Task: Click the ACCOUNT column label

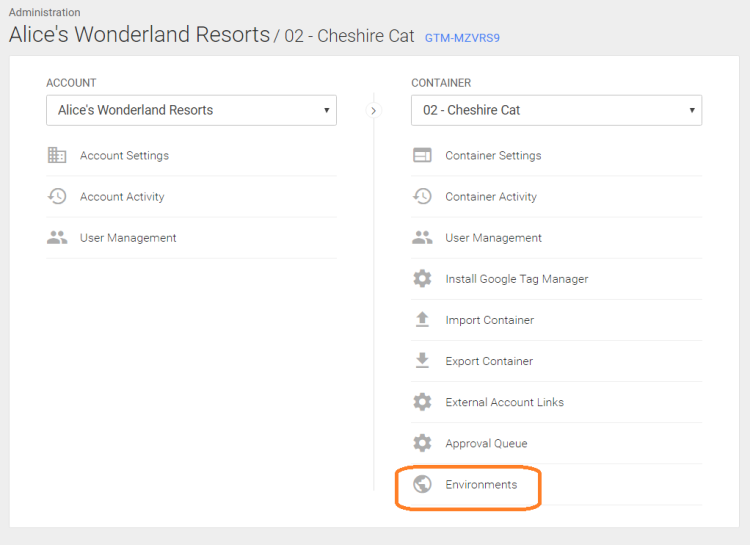Action: click(71, 83)
